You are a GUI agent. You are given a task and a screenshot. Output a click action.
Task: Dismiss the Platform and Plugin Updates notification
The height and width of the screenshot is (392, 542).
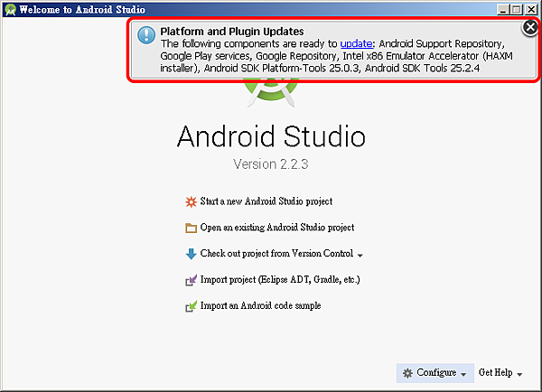pos(530,28)
